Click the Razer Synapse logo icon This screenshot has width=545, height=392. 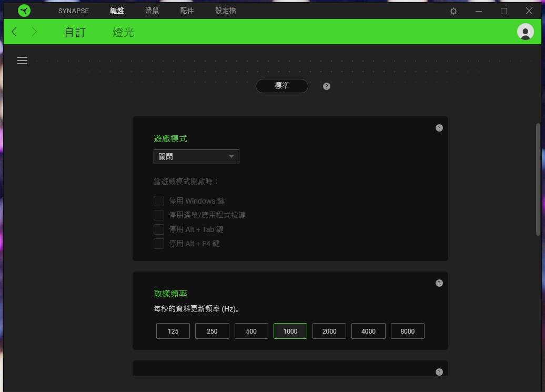coord(24,11)
